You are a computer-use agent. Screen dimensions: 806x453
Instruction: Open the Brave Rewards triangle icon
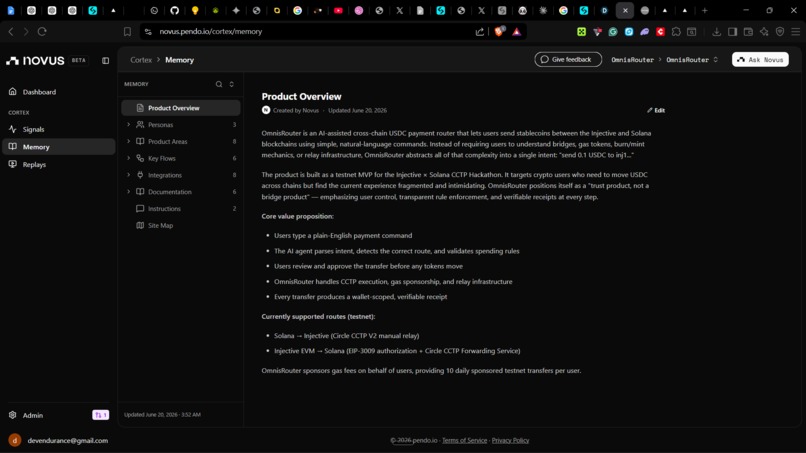point(517,32)
